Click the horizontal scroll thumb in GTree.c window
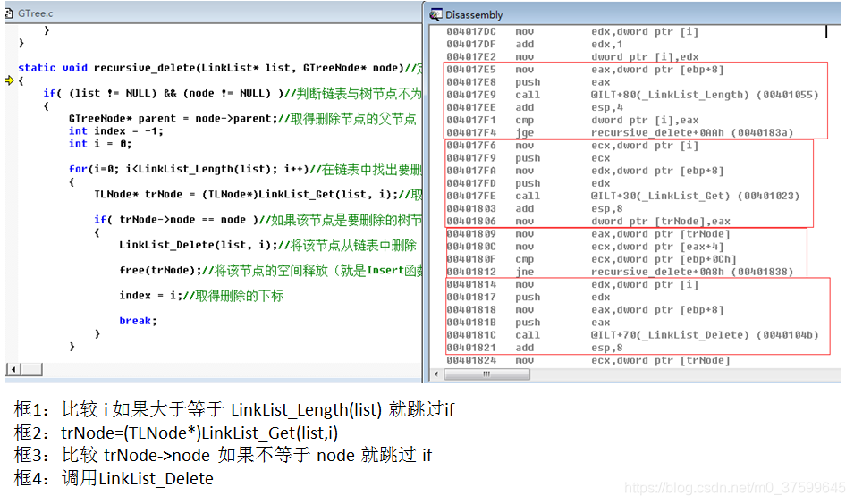The image size is (854, 504). tap(31, 370)
